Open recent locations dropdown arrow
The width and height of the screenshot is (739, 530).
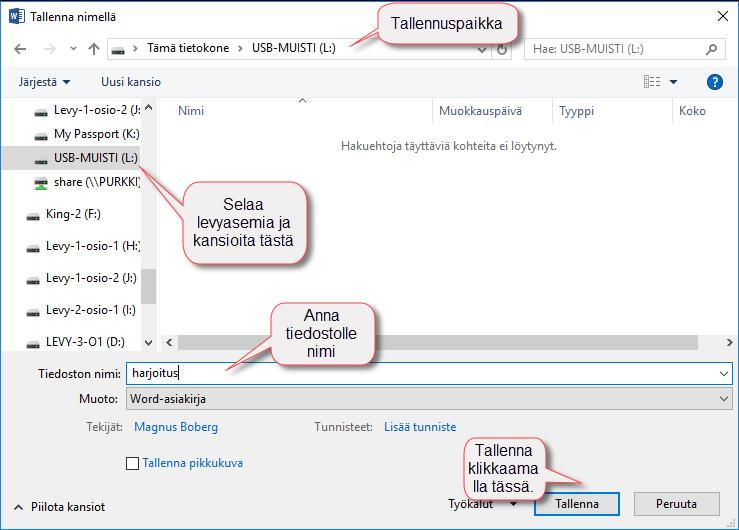[x=73, y=49]
